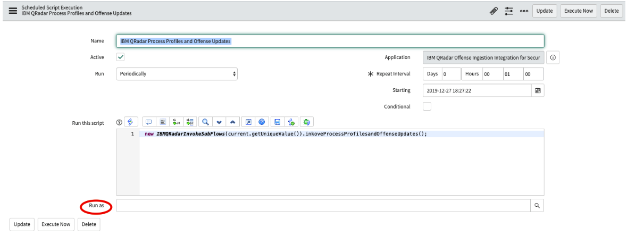Click the Repeat Interval seconds field

(533, 74)
